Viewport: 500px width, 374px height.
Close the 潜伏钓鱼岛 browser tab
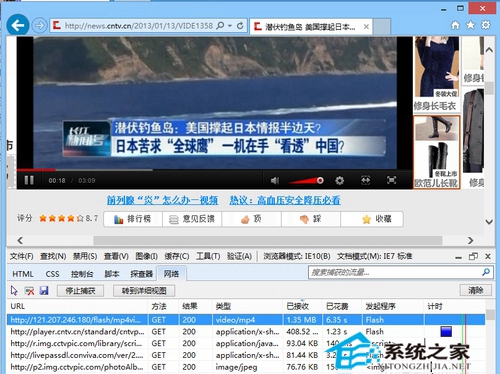click(366, 27)
